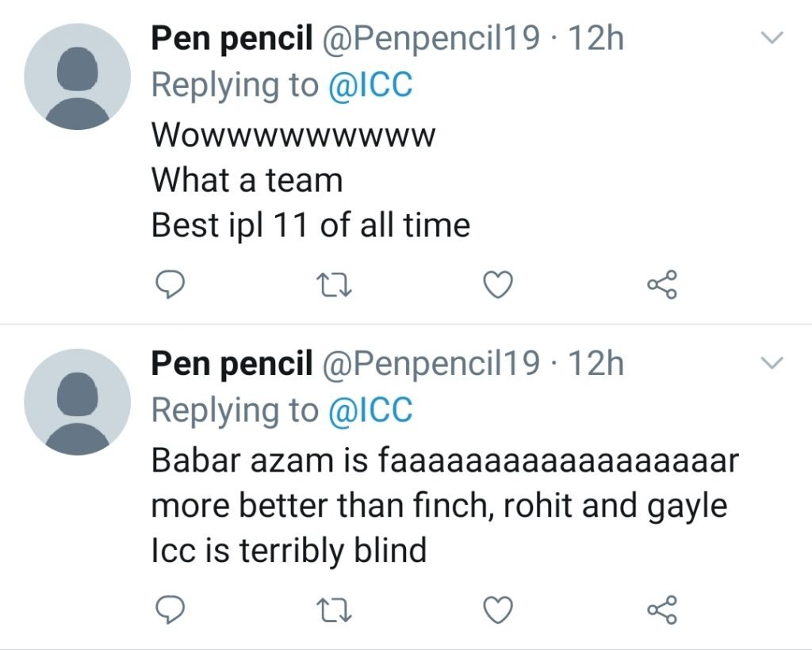812x650 pixels.
Task: Share the Babar azam tweet
Action: point(662,609)
